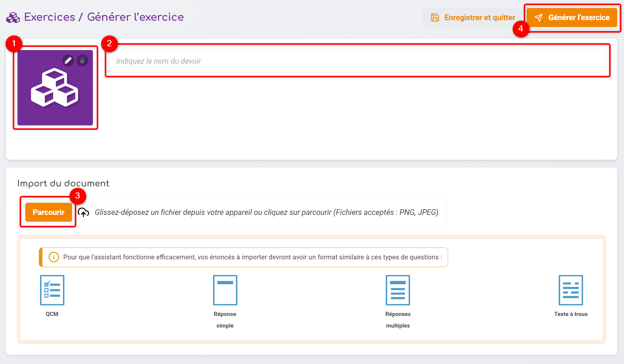Image resolution: width=624 pixels, height=364 pixels.
Task: Select the Réponses multiples format icon
Action: pos(398,290)
